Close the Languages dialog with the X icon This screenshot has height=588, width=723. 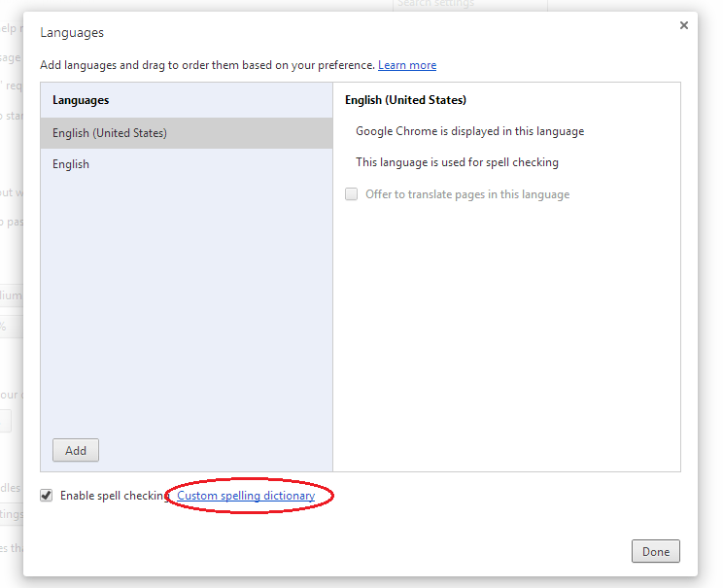684,25
